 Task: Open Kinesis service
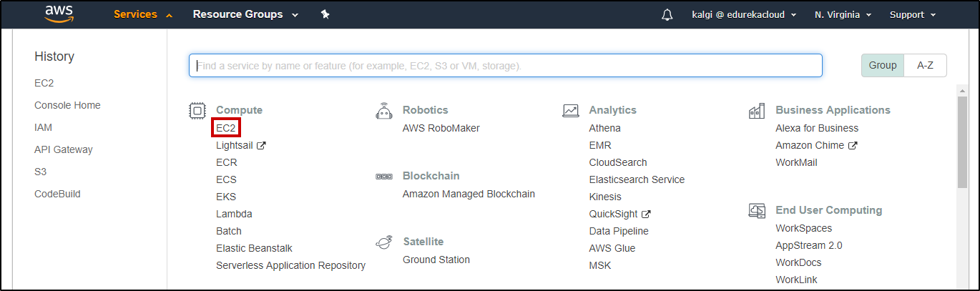(x=605, y=197)
